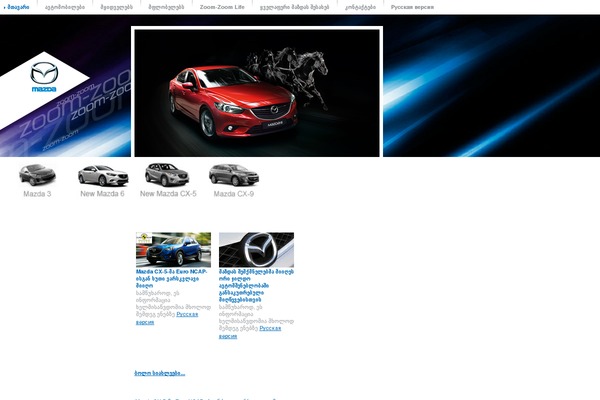Select the Mazda 3 car thumbnail
This screenshot has width=600, height=400.
(37, 175)
